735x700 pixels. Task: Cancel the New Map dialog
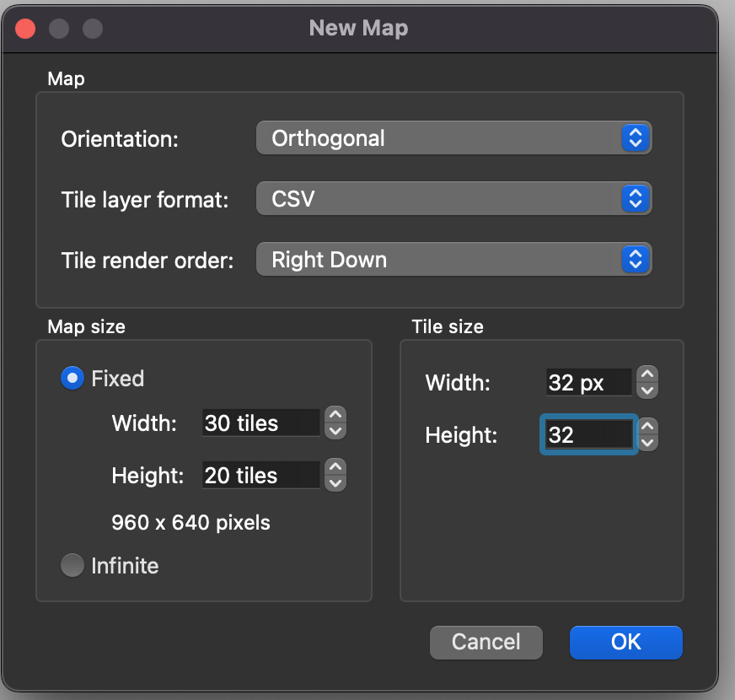coord(486,642)
